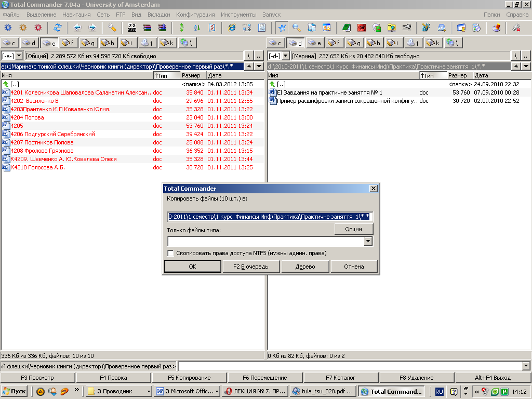Click the blue gear icon in toolbar
This screenshot has height=399, width=532.
coord(8,28)
